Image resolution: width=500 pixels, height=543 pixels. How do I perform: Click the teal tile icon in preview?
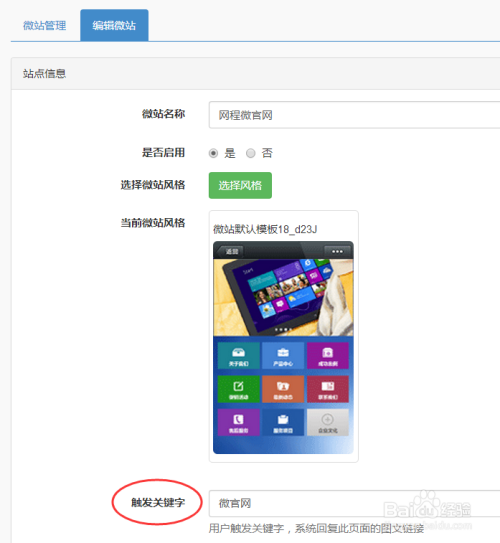(239, 356)
